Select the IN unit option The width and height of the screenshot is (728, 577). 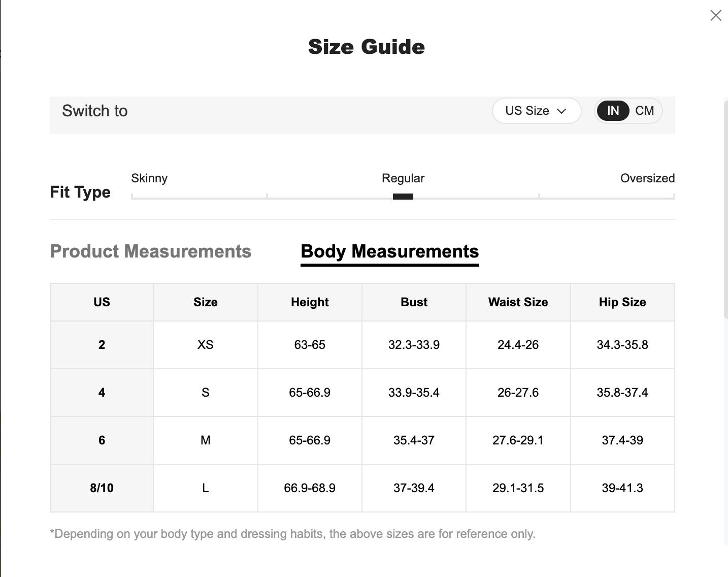(x=613, y=111)
